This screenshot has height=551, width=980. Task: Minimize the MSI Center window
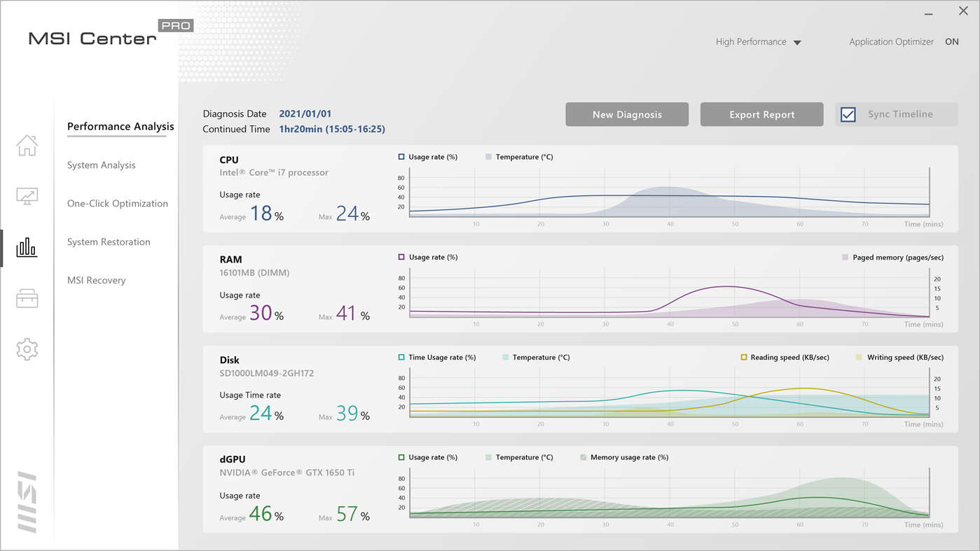(929, 13)
